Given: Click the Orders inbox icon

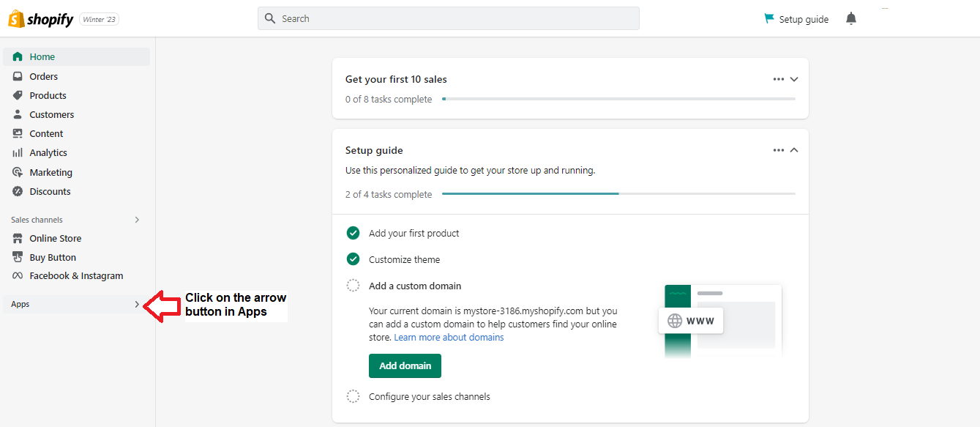Looking at the screenshot, I should [x=18, y=76].
